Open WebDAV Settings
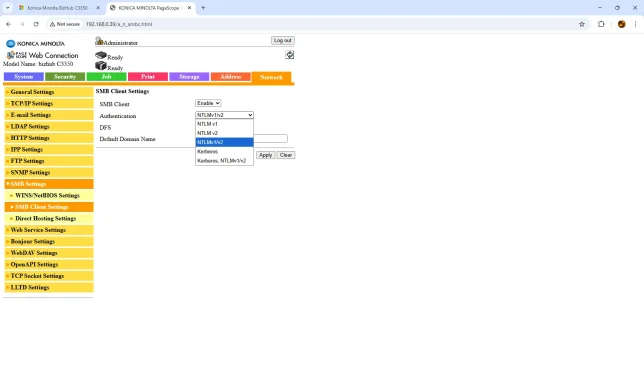 [x=49, y=253]
